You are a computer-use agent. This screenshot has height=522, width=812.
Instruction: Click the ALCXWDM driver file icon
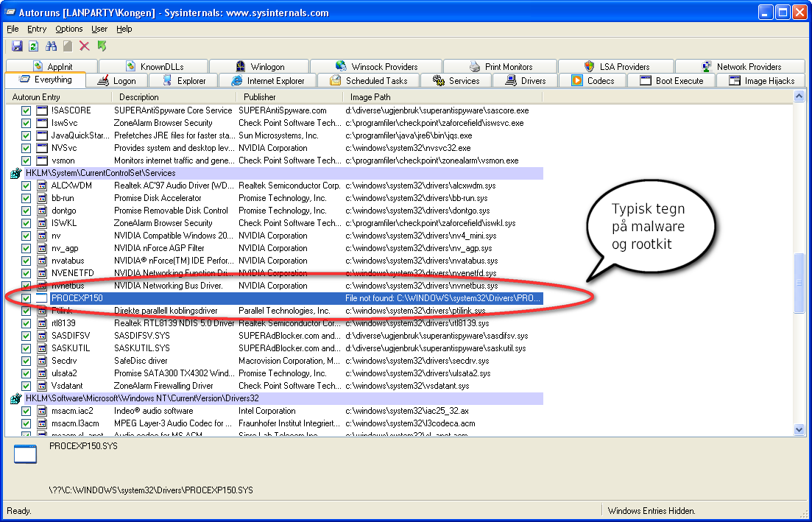point(42,186)
